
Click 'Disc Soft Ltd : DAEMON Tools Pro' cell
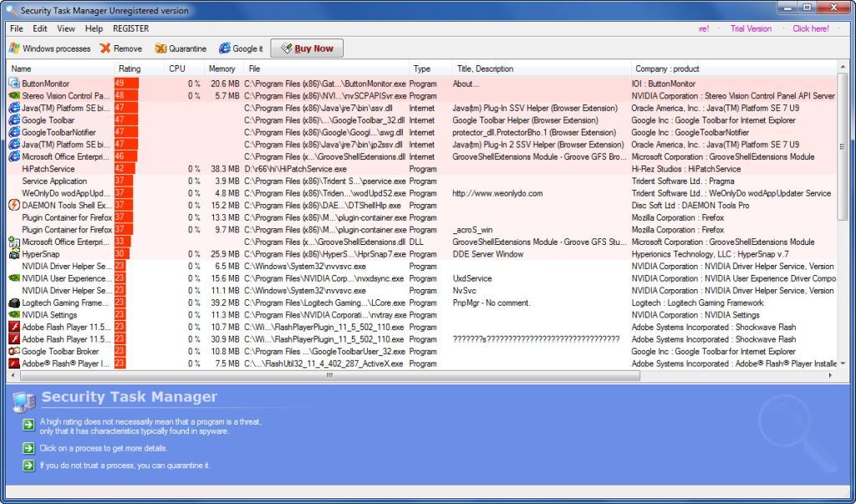(x=690, y=206)
